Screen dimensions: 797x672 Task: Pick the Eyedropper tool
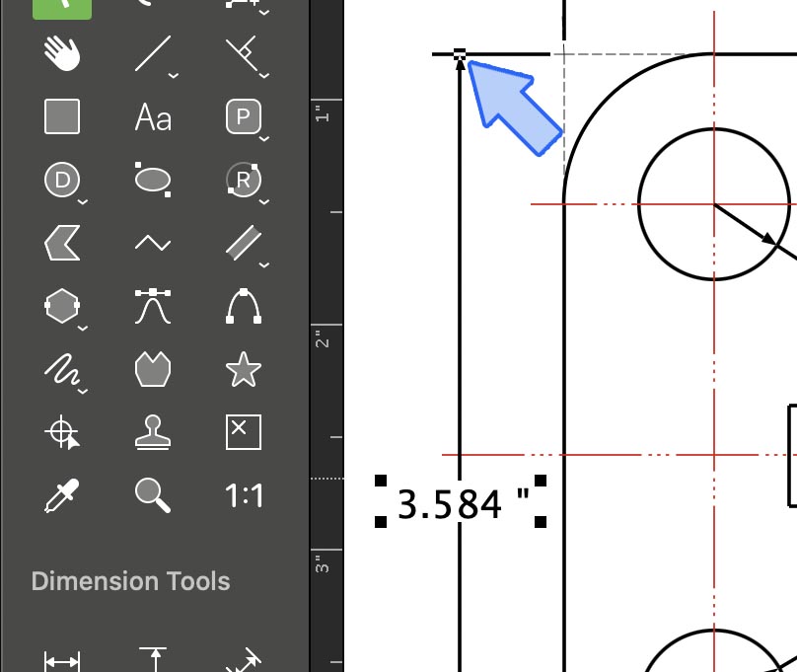62,495
